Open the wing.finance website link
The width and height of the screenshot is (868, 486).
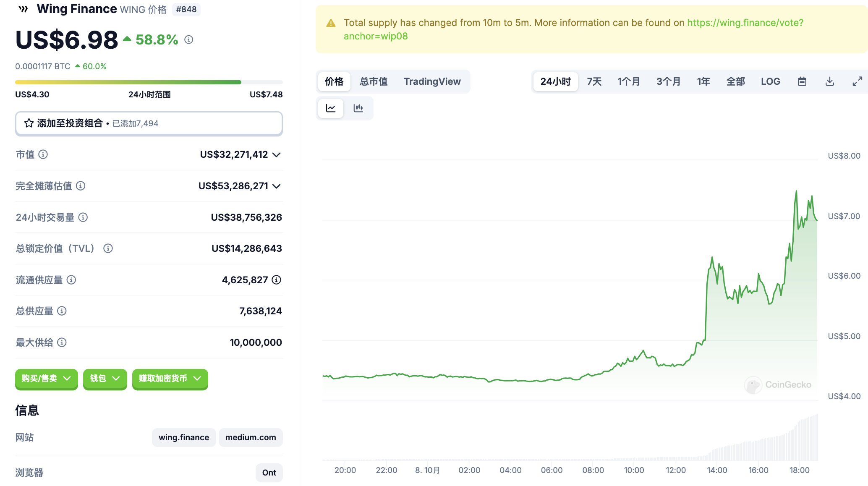point(183,437)
